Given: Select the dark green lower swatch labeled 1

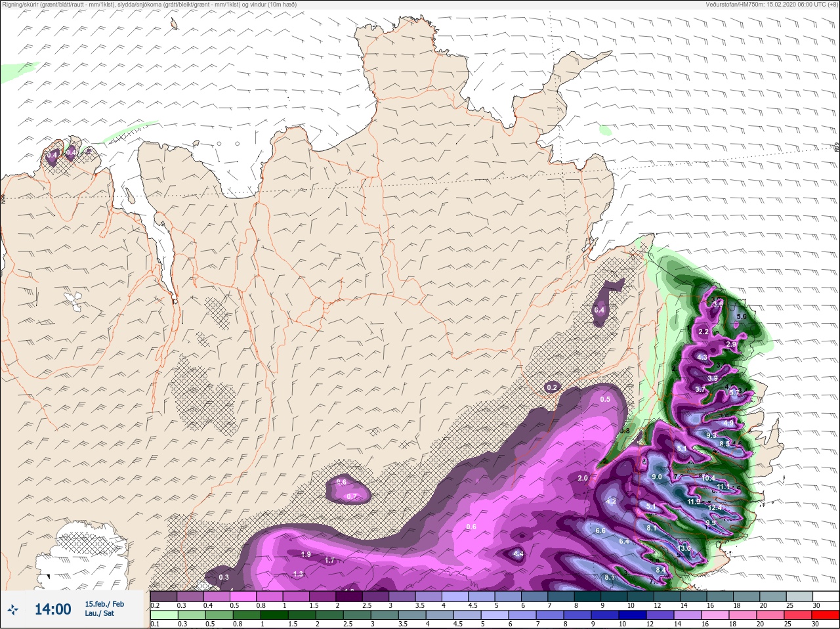Looking at the screenshot, I should pos(274,615).
